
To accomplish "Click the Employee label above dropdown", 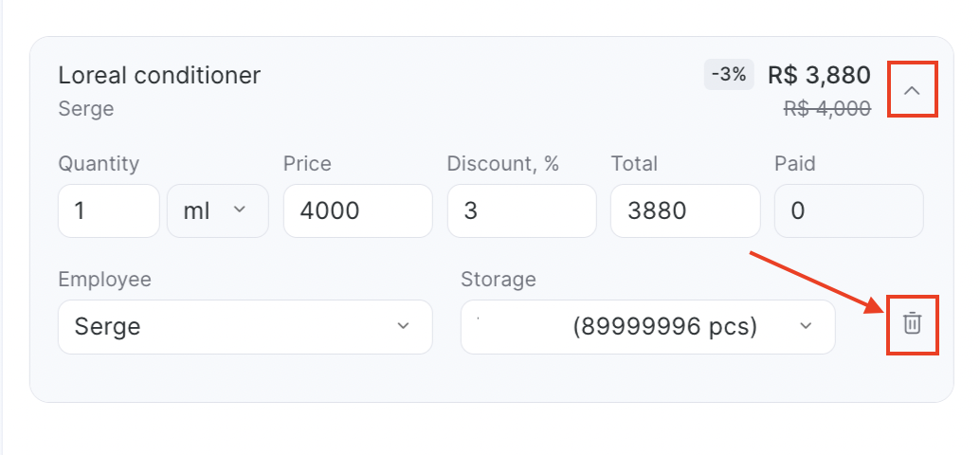I will [x=105, y=280].
